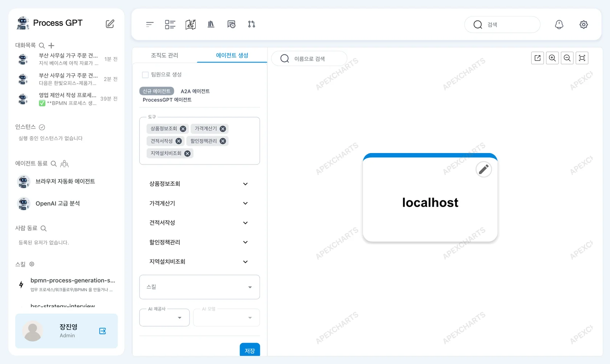Viewport: 610px width, 364px height.
Task: Open the AI 제공사 dropdown
Action: point(164,318)
